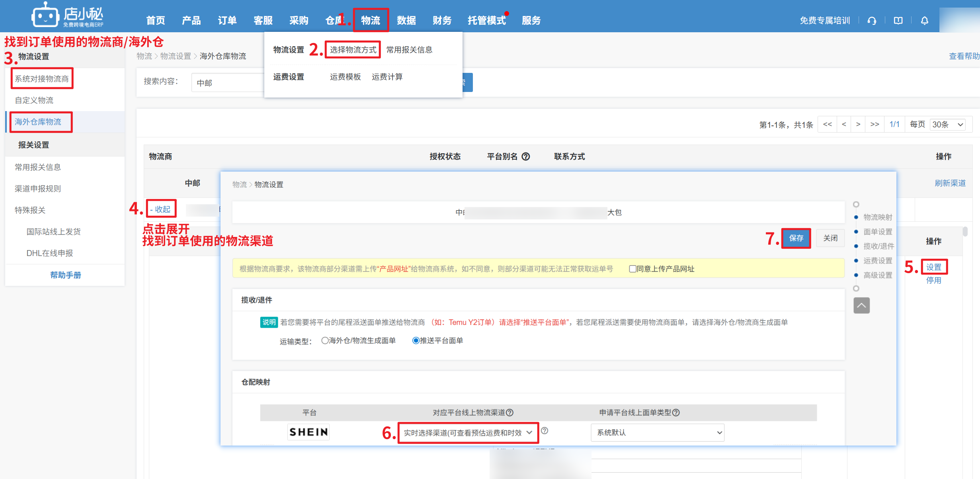Open the 物流 top menu
This screenshot has width=980, height=479.
pos(370,20)
